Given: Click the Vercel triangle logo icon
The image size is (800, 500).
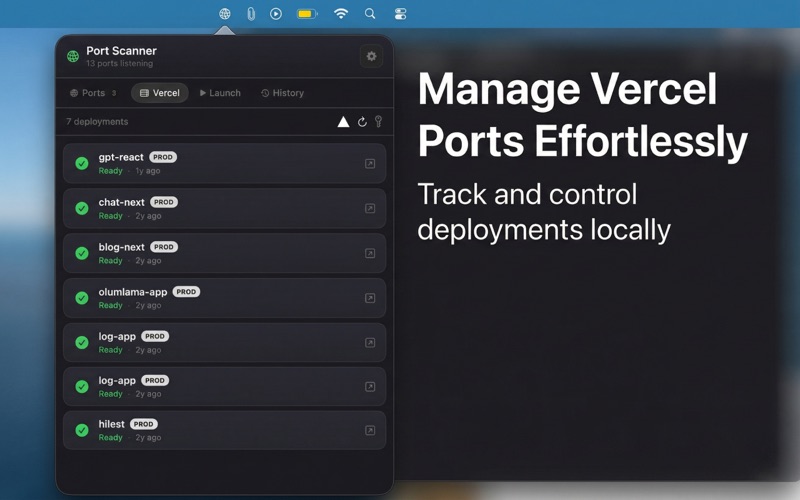Looking at the screenshot, I should tap(343, 121).
